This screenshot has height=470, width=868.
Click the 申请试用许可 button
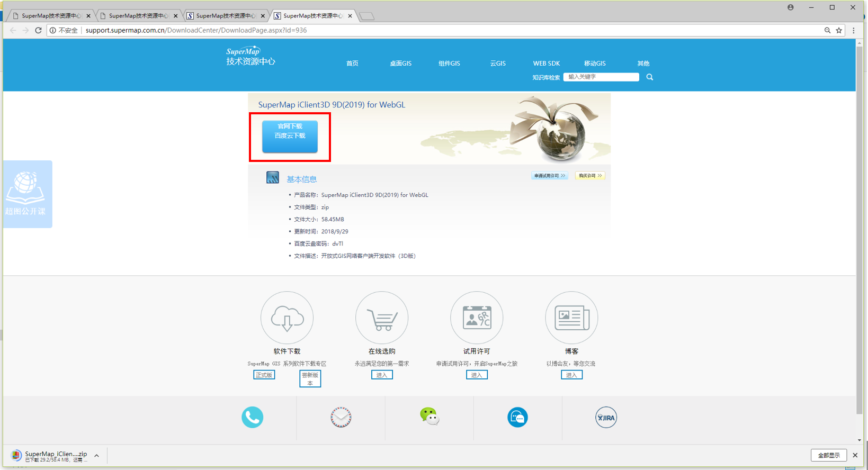click(550, 176)
